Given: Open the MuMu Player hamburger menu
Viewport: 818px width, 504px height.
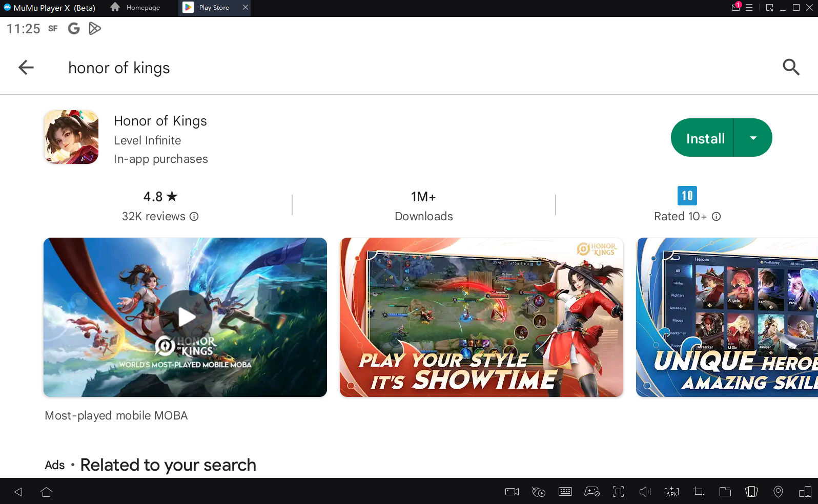Looking at the screenshot, I should (749, 8).
